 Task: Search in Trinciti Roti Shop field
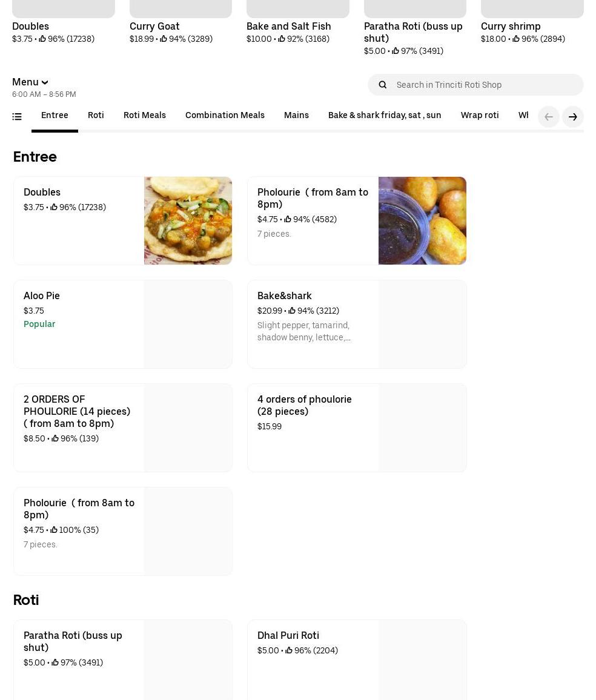(475, 85)
